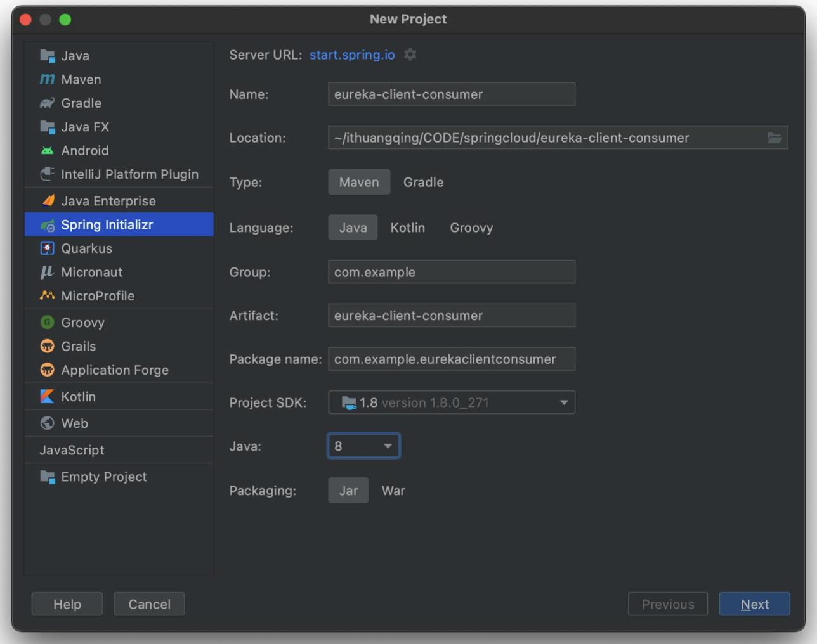Select Micronaut generator entry
Screen dimensions: 817x644
119,272
